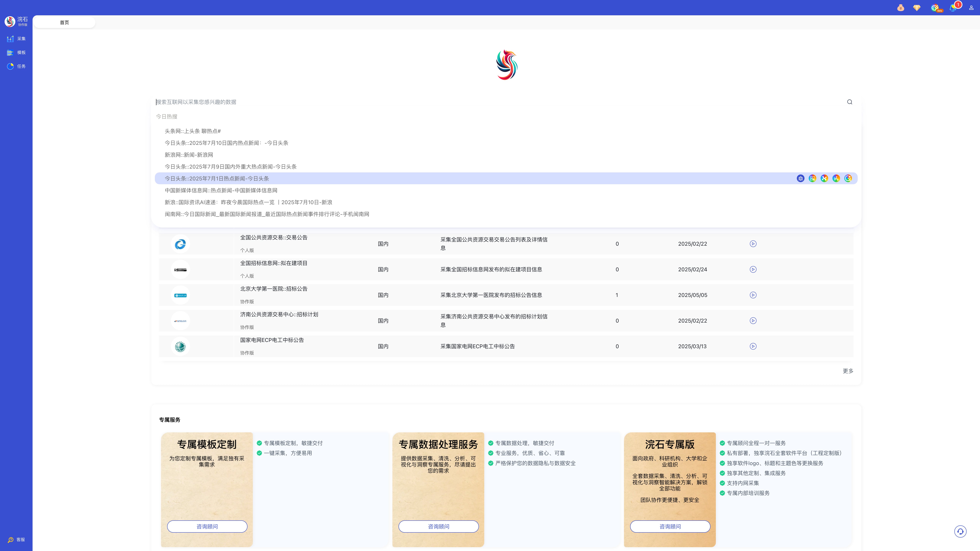
Task: Click the bug spider icon in highlighted row
Action: click(800, 178)
